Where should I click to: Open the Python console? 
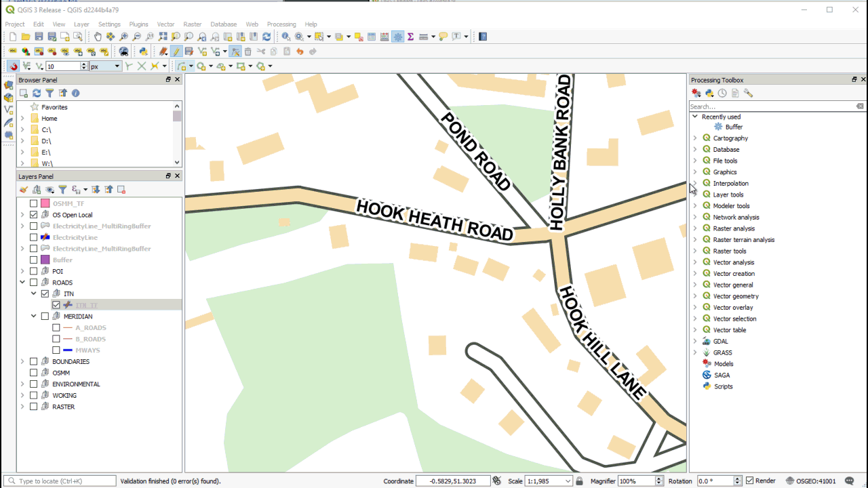(x=143, y=52)
